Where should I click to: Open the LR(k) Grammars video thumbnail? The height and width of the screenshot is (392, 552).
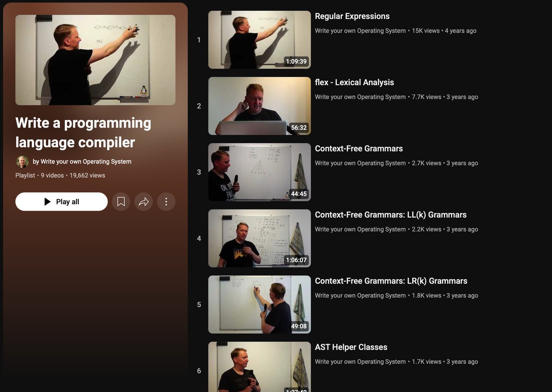(259, 305)
